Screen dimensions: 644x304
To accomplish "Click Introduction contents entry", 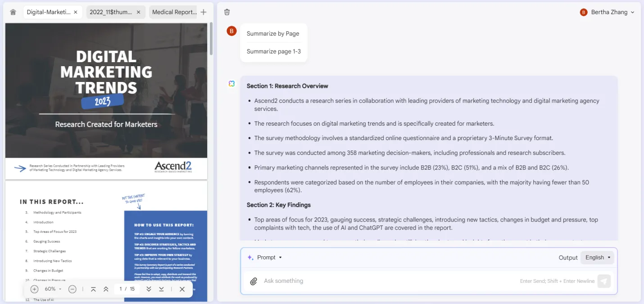I will (x=43, y=222).
